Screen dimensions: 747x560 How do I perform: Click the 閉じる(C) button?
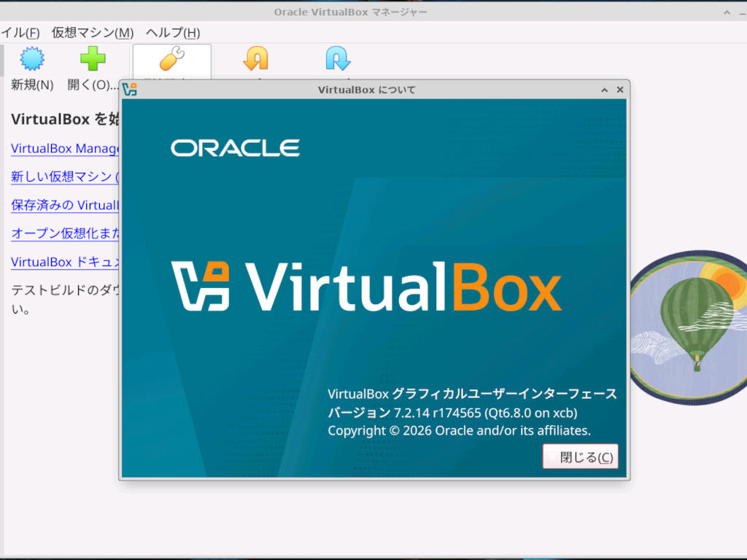point(580,456)
